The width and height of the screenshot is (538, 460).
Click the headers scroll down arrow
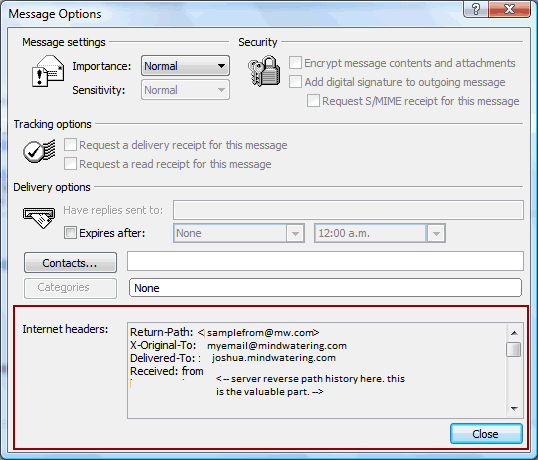coord(514,408)
